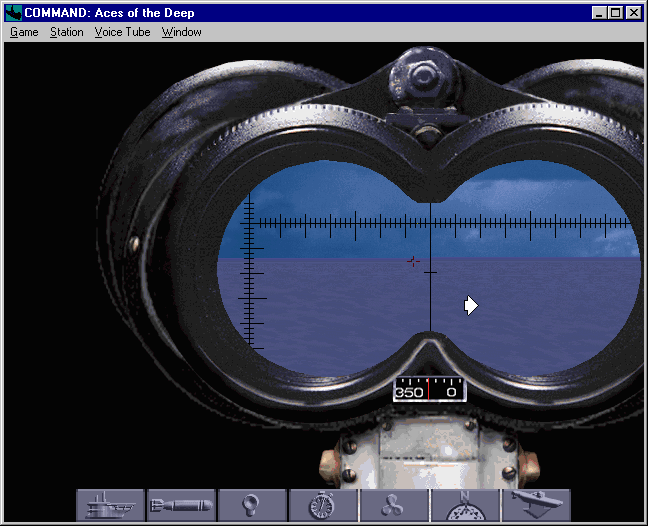Close the Aces of the Deep window
648x526 pixels.
[x=634, y=13]
